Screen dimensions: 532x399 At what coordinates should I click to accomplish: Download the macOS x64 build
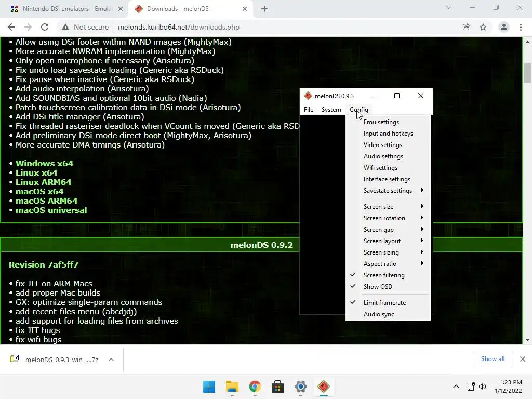click(39, 192)
